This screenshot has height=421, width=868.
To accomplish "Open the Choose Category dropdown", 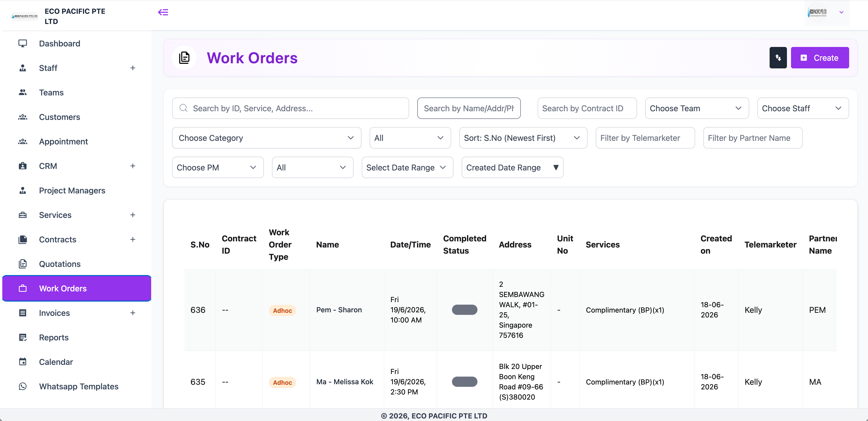I will click(267, 138).
